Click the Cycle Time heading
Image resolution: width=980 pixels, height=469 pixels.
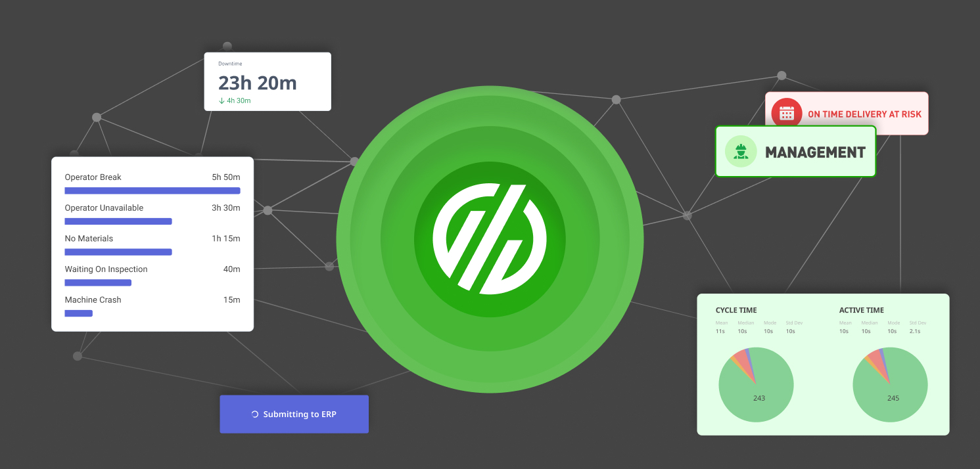click(x=735, y=310)
